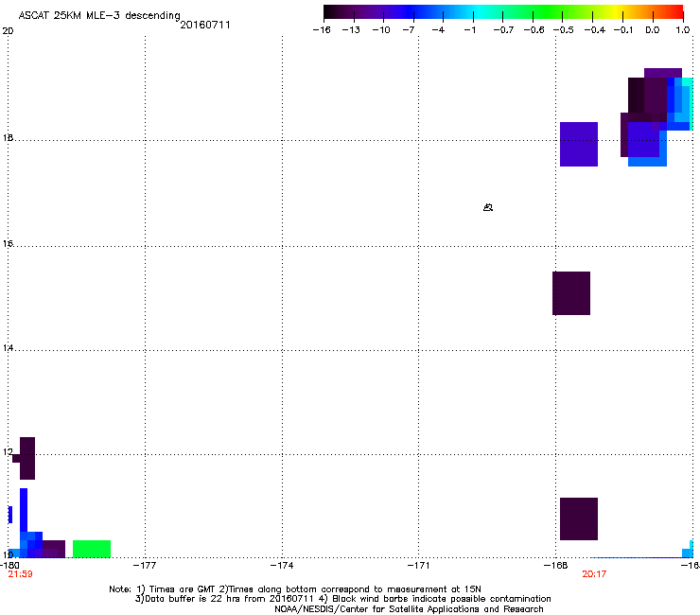Click the violet data block at 18N
The image size is (700, 615).
pyautogui.click(x=579, y=144)
